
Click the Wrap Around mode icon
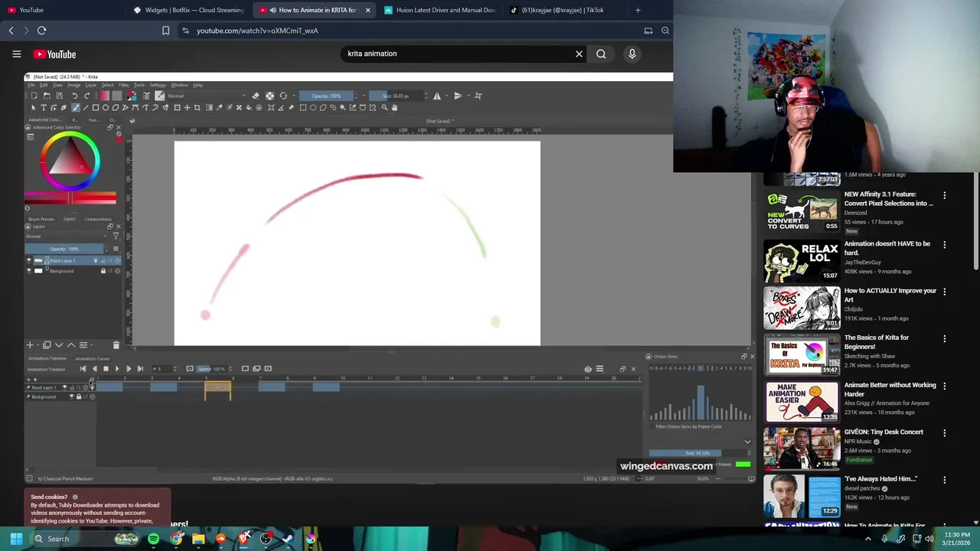(x=479, y=96)
